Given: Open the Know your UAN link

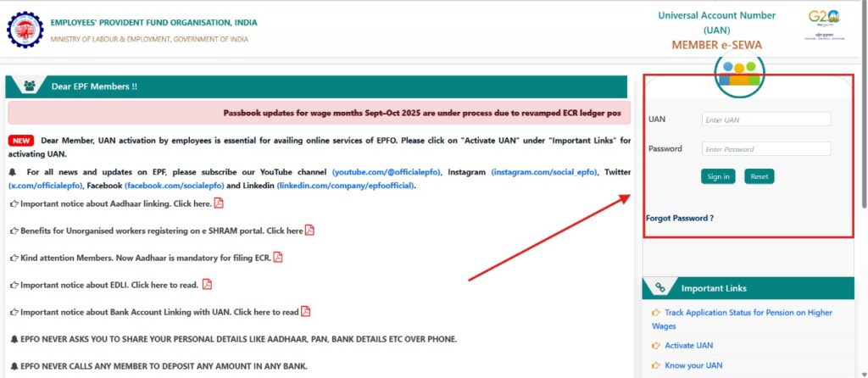Looking at the screenshot, I should pyautogui.click(x=693, y=365).
